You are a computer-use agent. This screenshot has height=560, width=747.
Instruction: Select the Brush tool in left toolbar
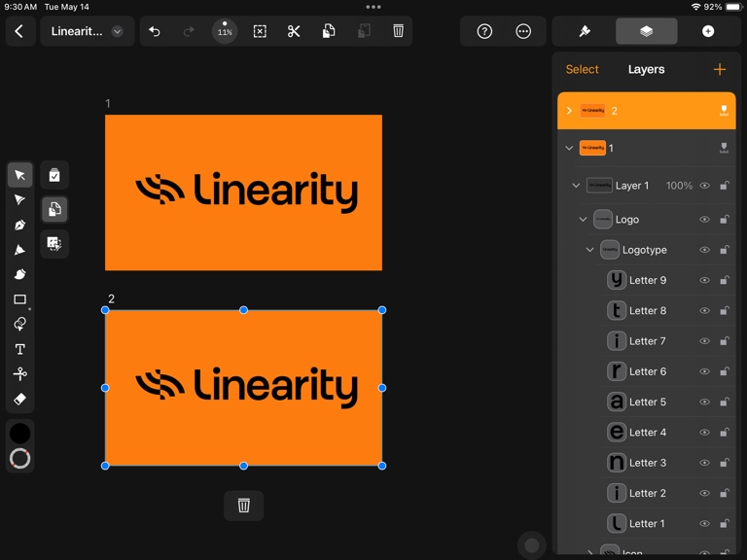point(19,250)
